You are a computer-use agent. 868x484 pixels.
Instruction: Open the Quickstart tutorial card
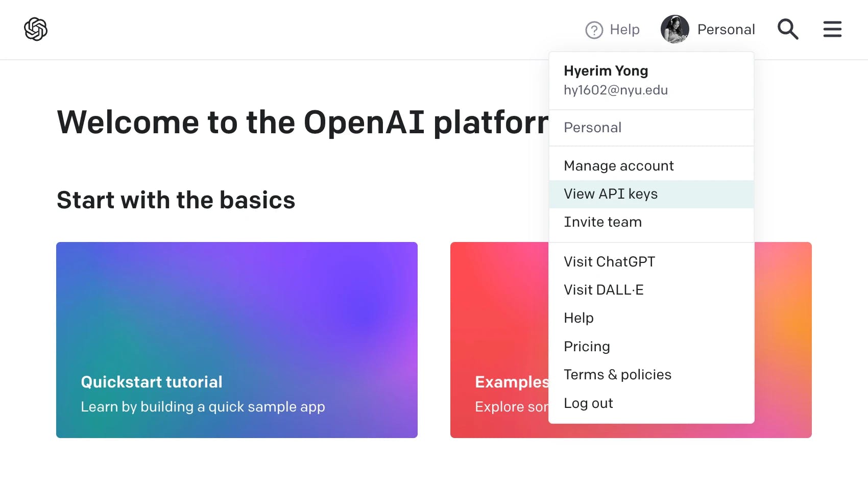(237, 340)
